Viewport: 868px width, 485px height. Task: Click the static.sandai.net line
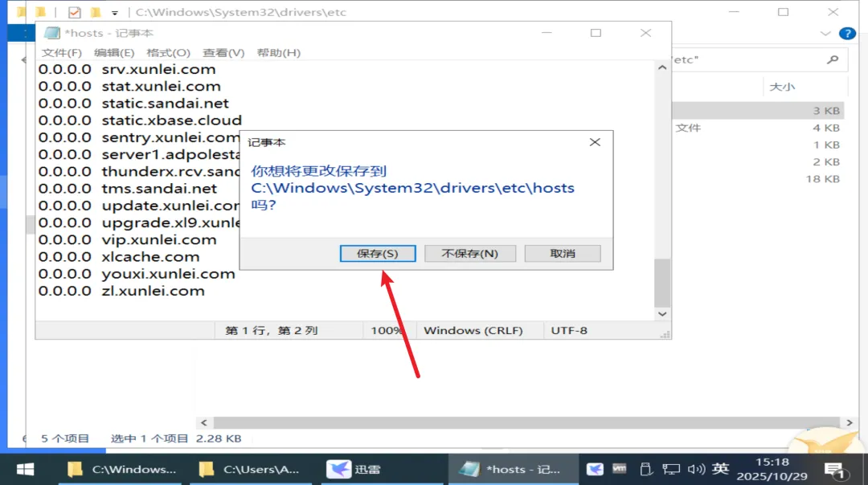coord(133,104)
